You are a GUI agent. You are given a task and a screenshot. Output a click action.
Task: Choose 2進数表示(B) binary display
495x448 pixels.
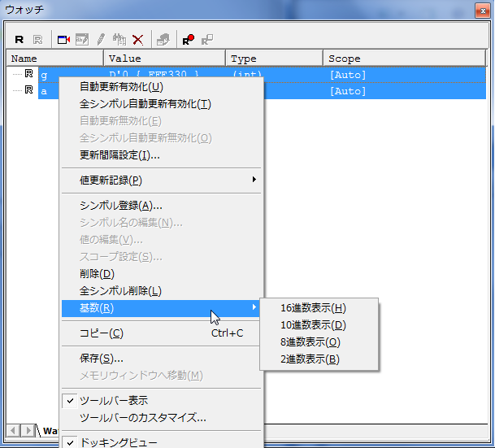[310, 359]
